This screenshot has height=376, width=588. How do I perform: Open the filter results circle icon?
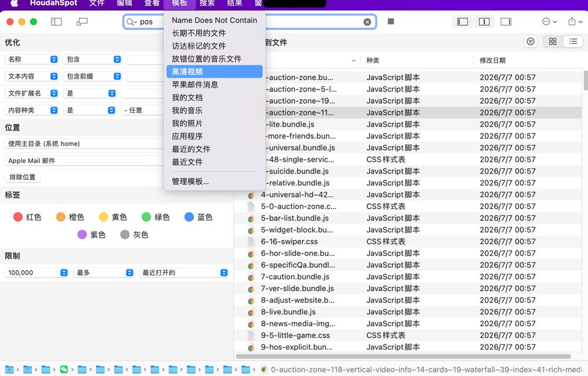pyautogui.click(x=530, y=42)
